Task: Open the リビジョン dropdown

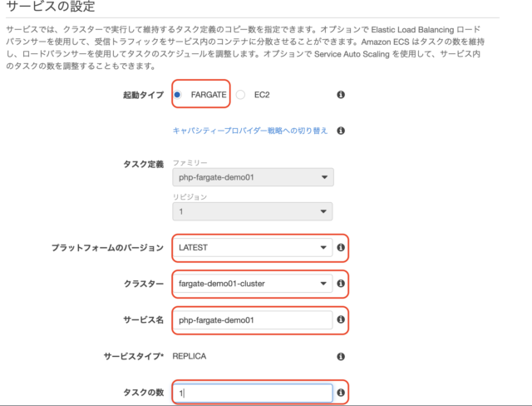Action: click(253, 211)
